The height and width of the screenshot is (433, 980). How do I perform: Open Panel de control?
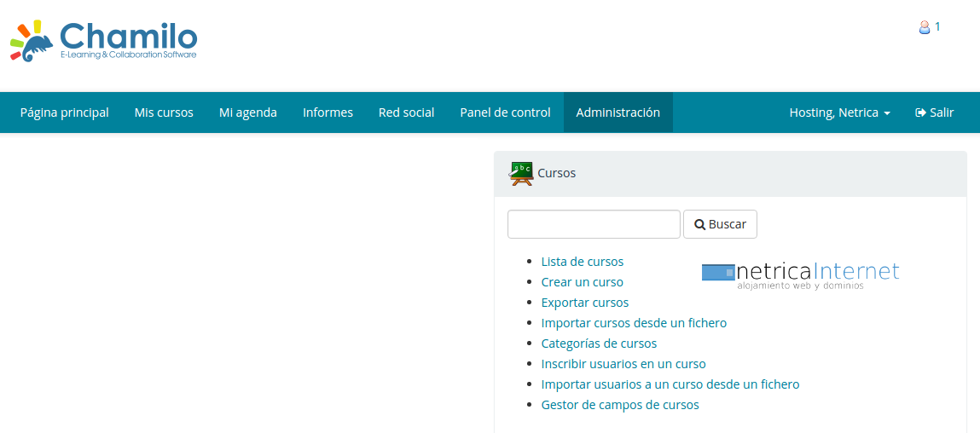(x=505, y=113)
